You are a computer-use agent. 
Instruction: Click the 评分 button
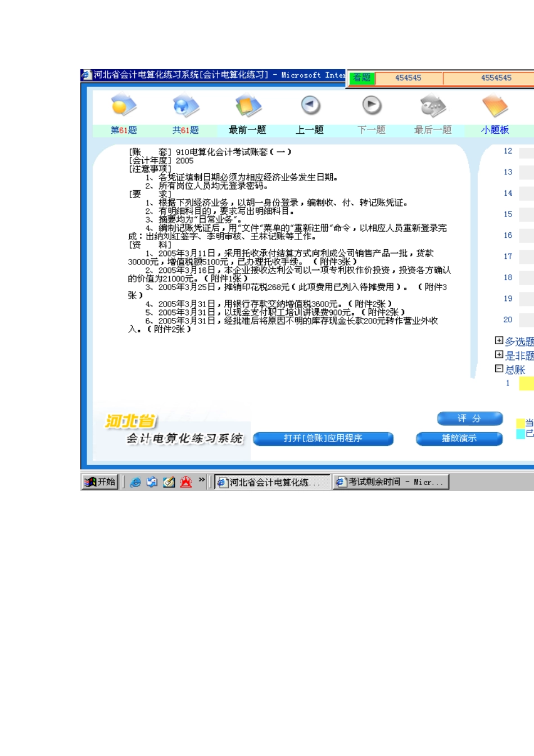pos(469,418)
